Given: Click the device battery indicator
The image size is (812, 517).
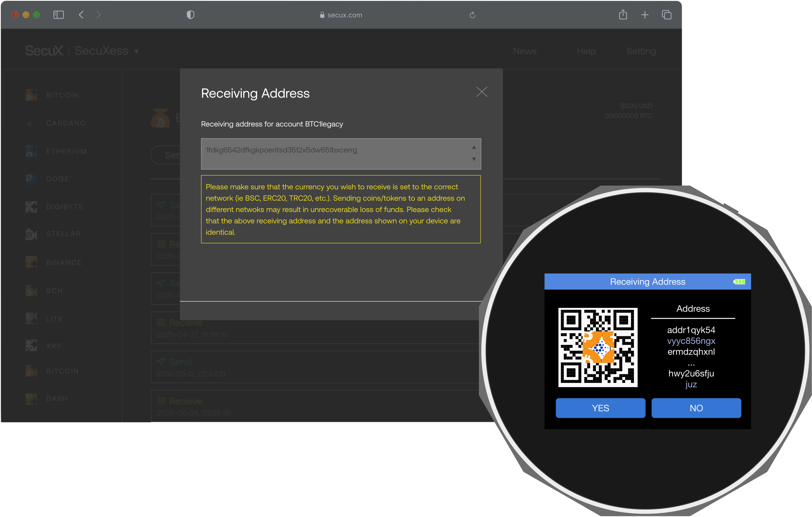Looking at the screenshot, I should (739, 282).
